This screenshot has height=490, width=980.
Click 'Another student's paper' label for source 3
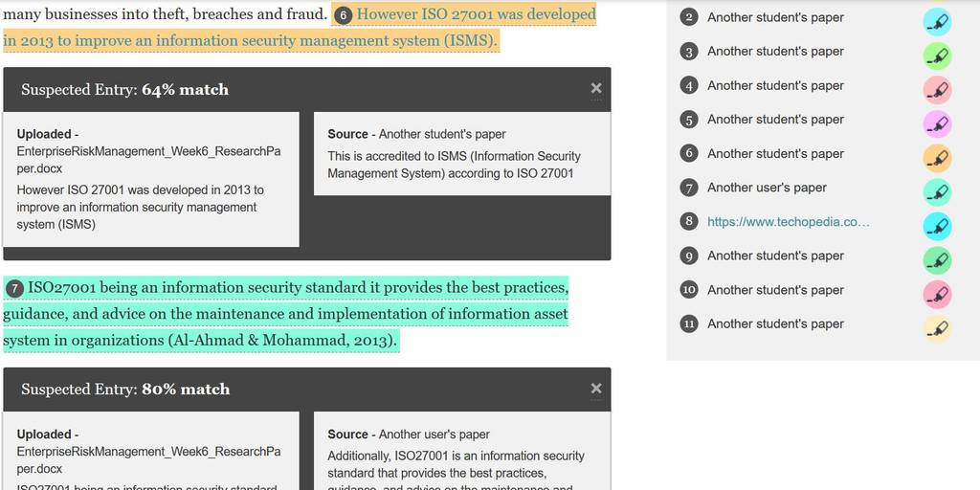pyautogui.click(x=775, y=52)
